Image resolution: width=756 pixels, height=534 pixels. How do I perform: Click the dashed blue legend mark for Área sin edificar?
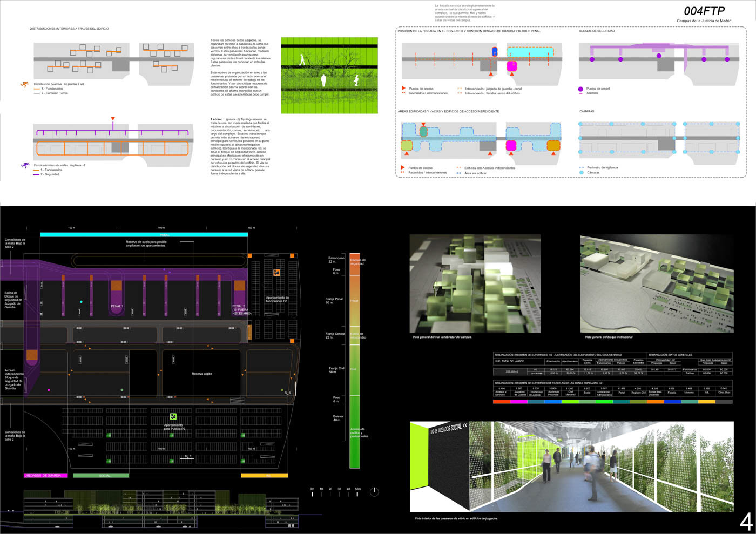coord(459,173)
